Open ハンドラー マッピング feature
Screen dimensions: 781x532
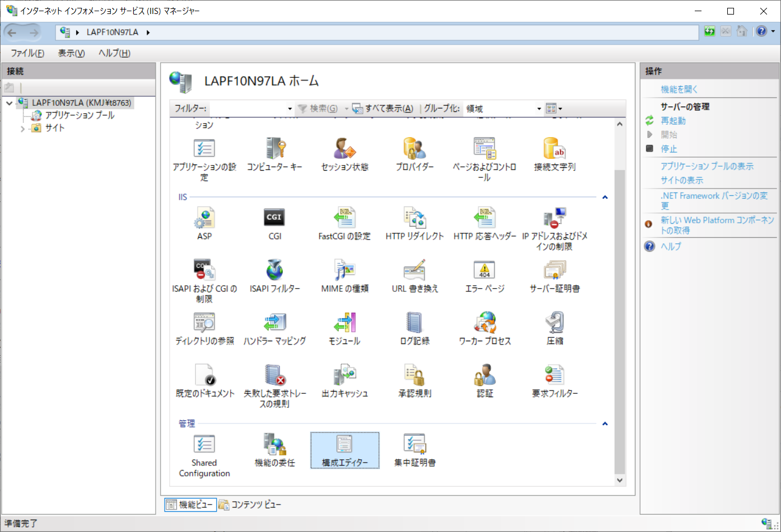pos(274,329)
